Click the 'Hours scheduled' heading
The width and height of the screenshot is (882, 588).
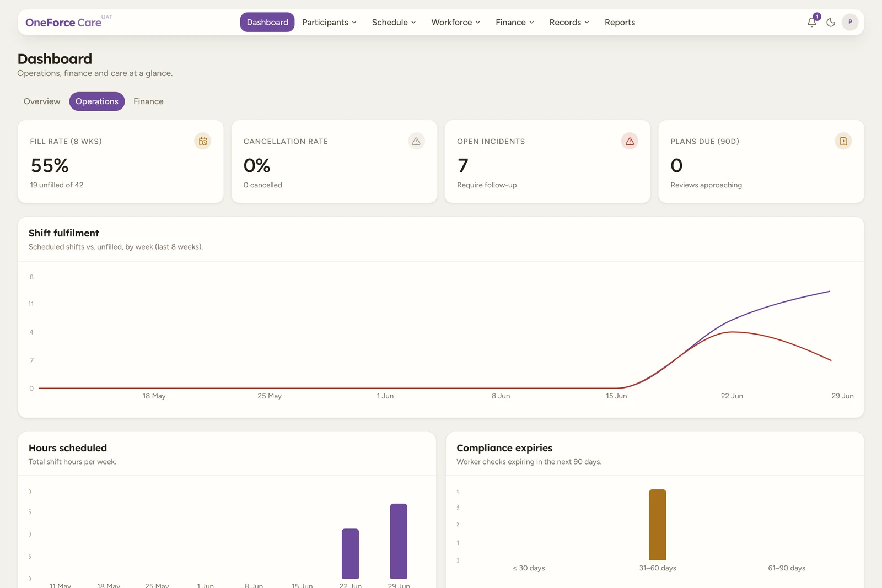coord(68,448)
